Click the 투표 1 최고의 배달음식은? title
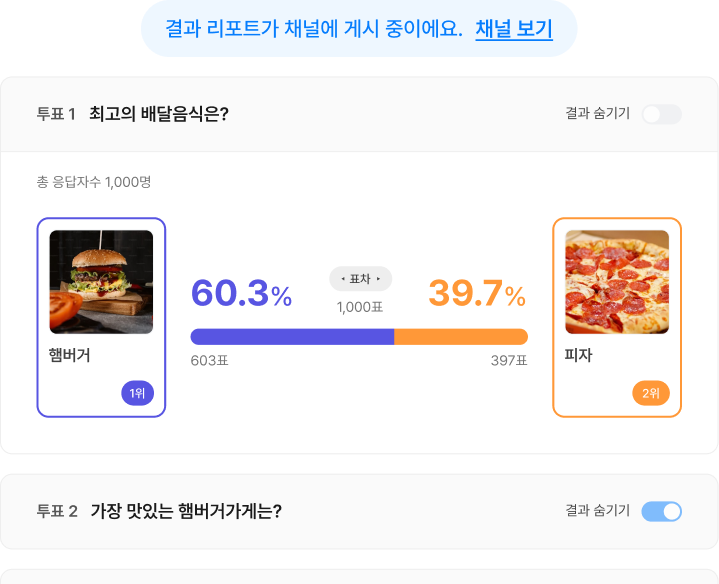 point(133,114)
